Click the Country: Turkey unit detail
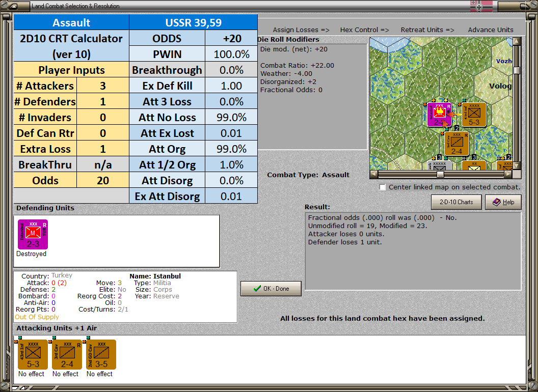This screenshot has height=392, width=538. (47, 276)
